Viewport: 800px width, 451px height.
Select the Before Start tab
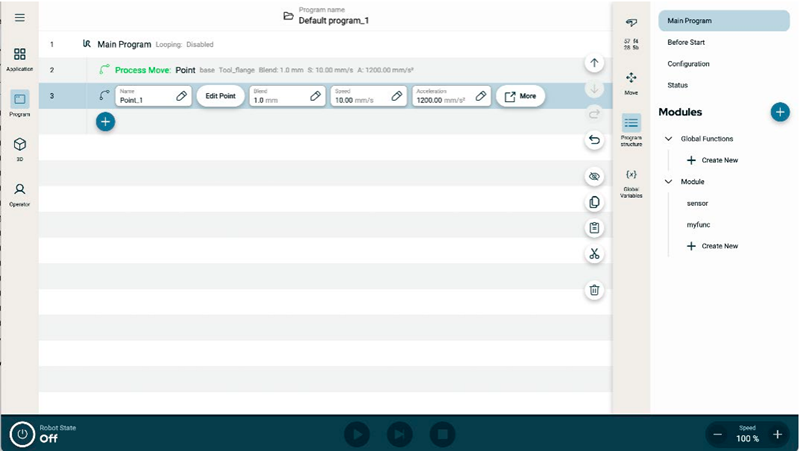click(686, 42)
